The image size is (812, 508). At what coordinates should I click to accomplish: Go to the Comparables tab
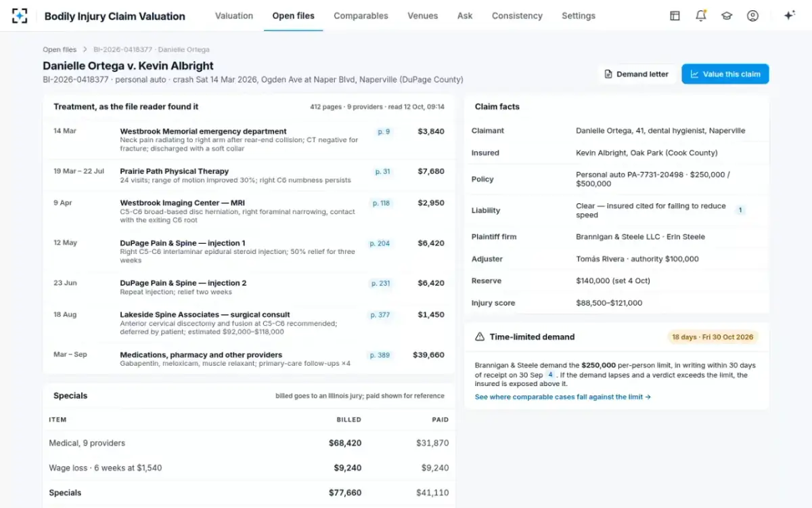click(361, 16)
